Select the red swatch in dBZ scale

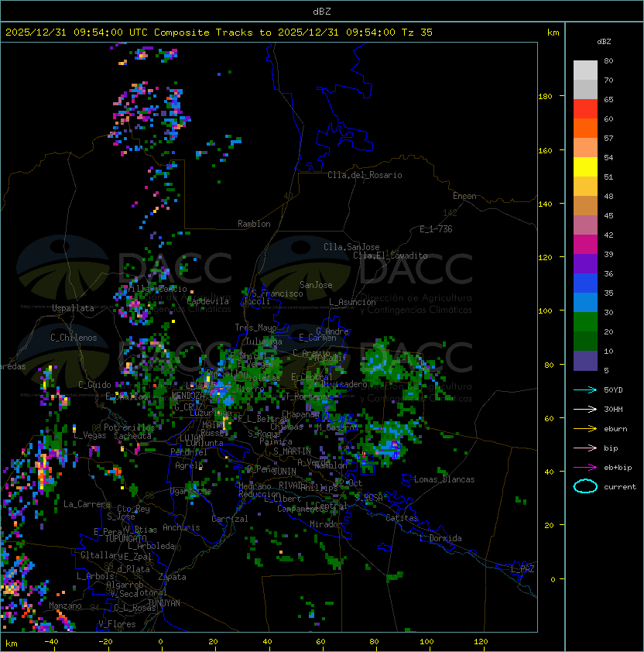[x=585, y=109]
